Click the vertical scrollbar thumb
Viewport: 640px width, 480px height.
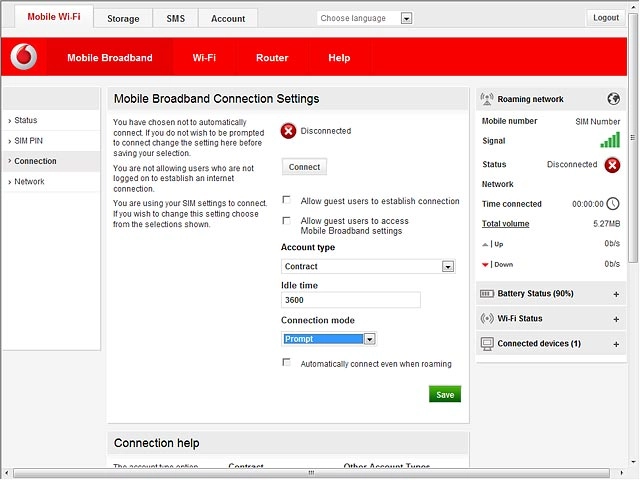pyautogui.click(x=633, y=138)
